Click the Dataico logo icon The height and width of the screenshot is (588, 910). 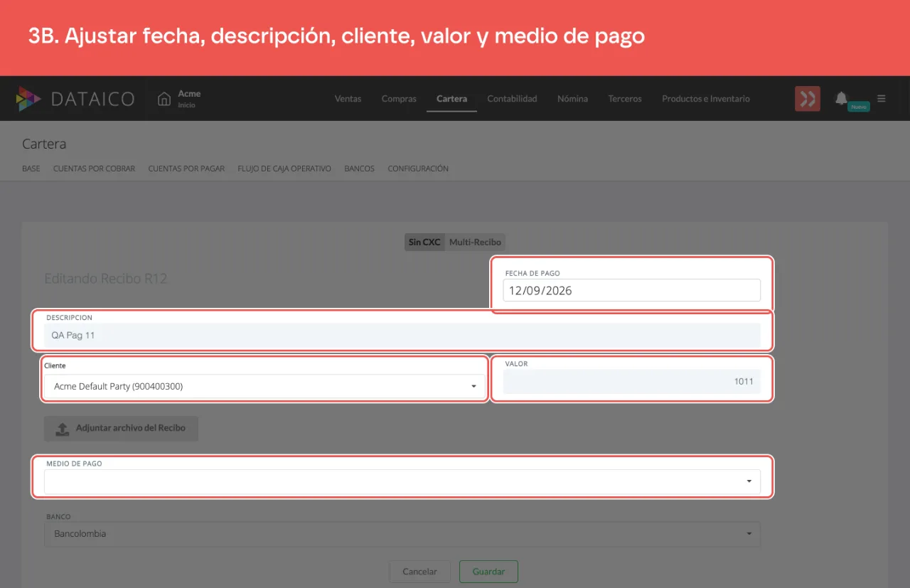click(x=28, y=99)
